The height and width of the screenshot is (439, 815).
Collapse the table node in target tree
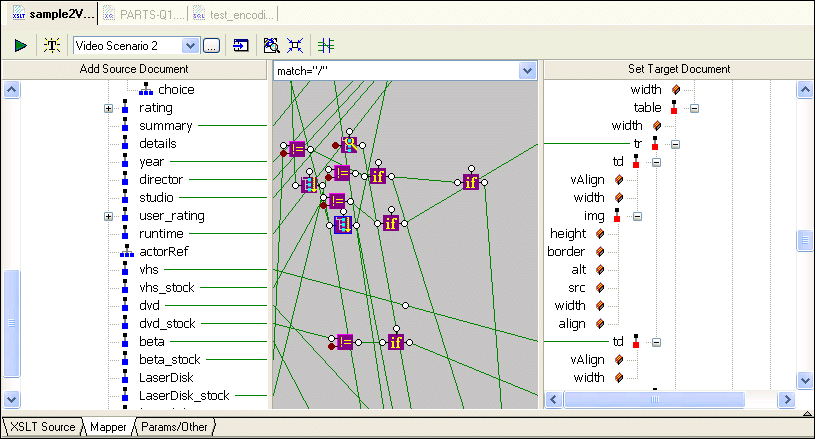pos(693,108)
